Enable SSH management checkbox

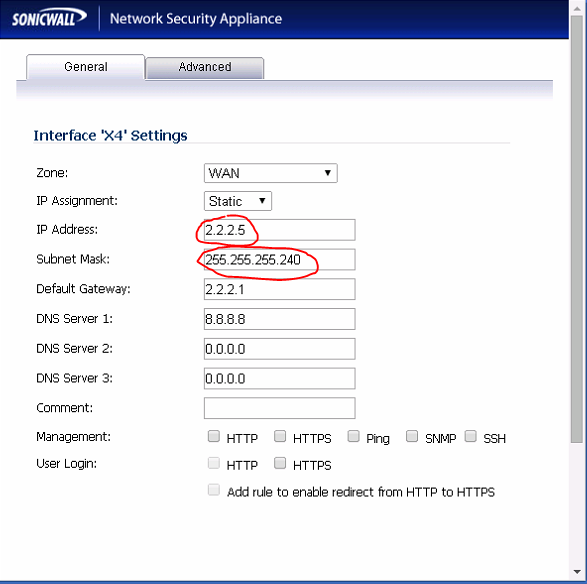pos(471,436)
